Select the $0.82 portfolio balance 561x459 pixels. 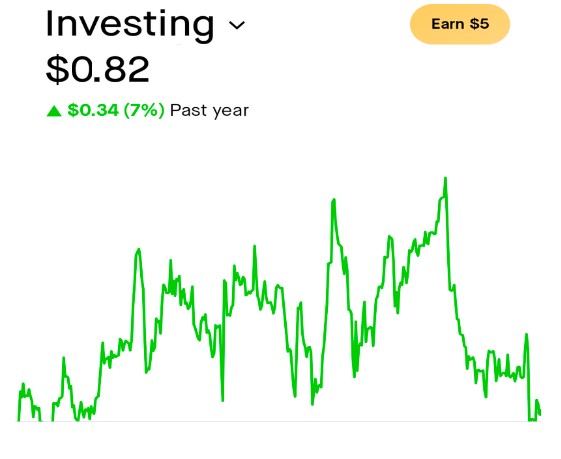[x=98, y=69]
